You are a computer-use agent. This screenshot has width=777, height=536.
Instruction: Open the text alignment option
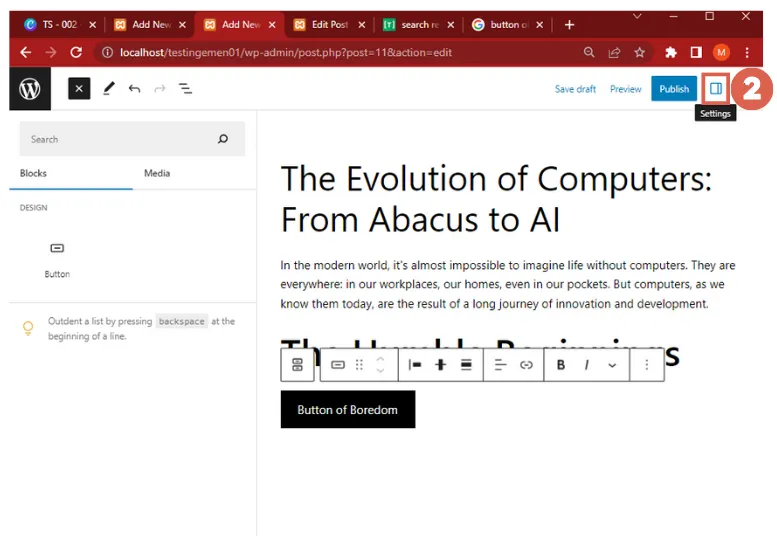(500, 365)
